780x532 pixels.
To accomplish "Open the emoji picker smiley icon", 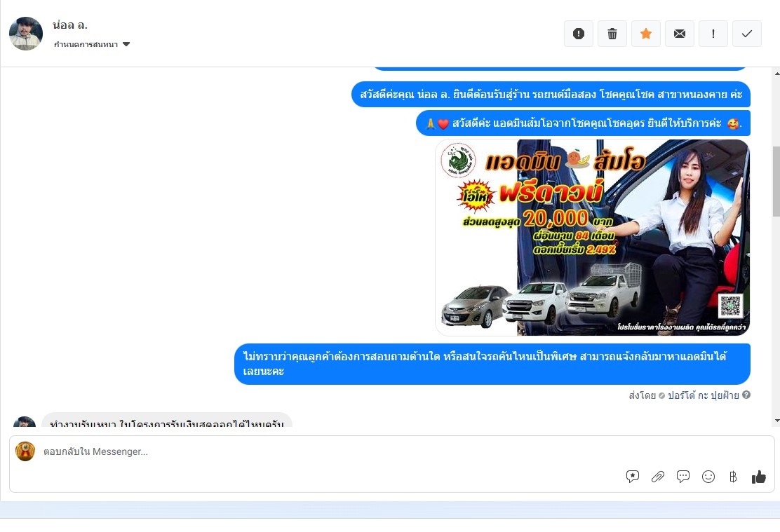I will click(708, 477).
